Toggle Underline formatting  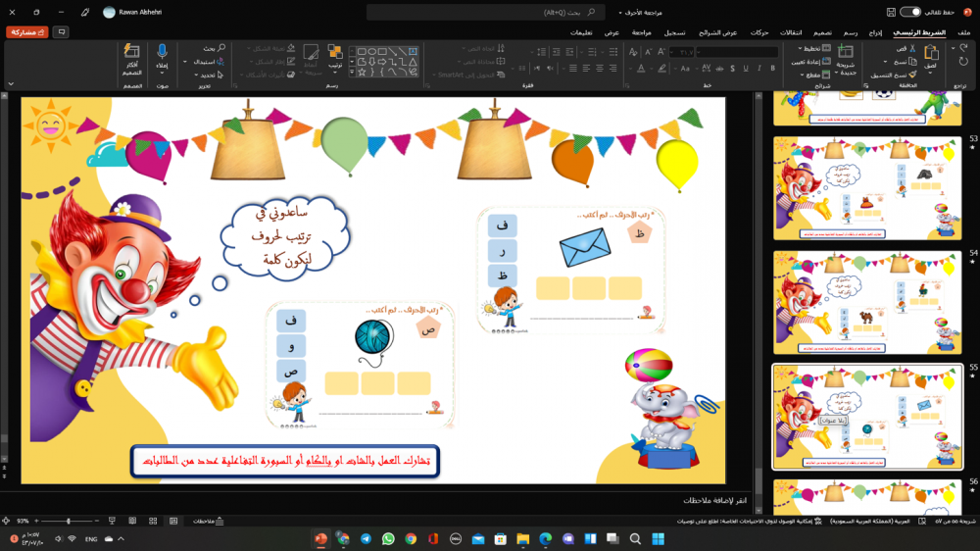pos(746,69)
